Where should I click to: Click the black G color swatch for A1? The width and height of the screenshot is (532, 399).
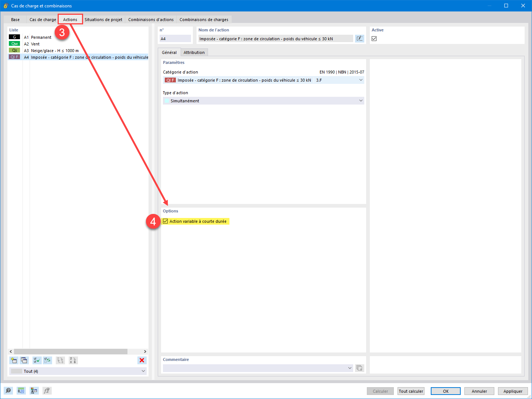pos(14,37)
